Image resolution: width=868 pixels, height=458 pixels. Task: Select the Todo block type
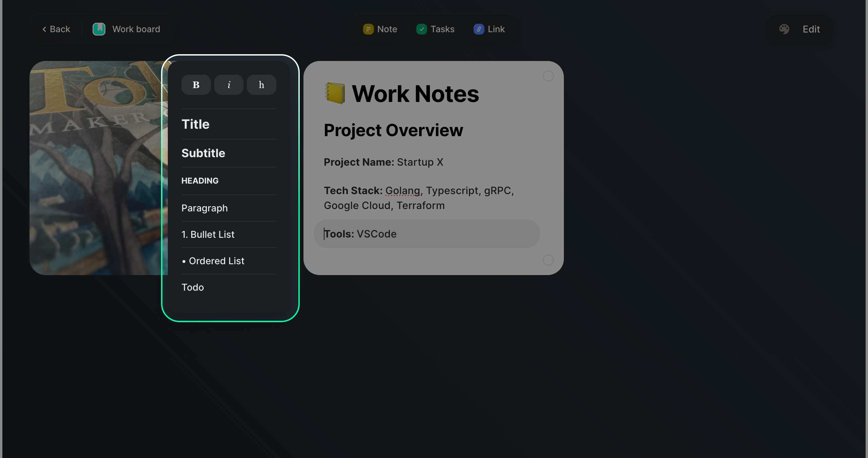pyautogui.click(x=193, y=287)
